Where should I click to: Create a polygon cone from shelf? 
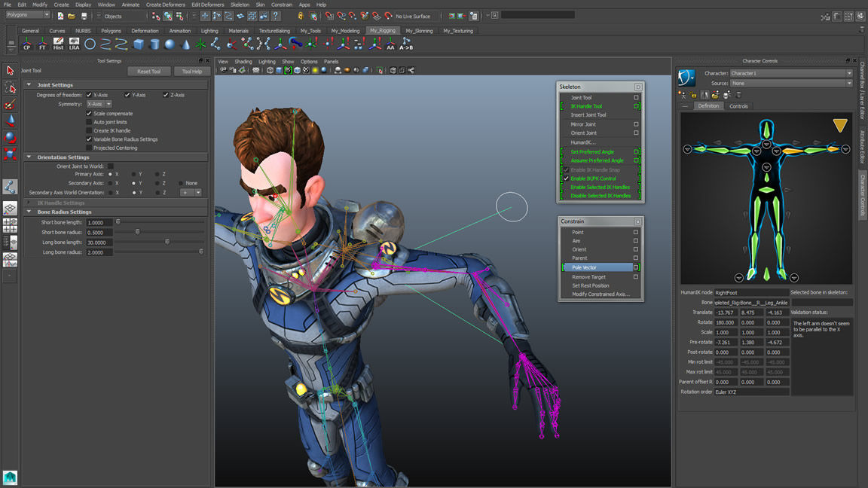point(185,44)
